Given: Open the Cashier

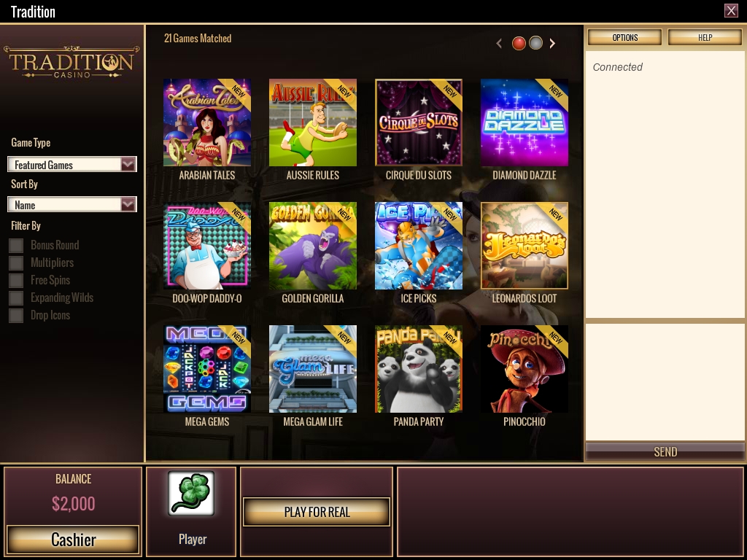Looking at the screenshot, I should pos(73,540).
